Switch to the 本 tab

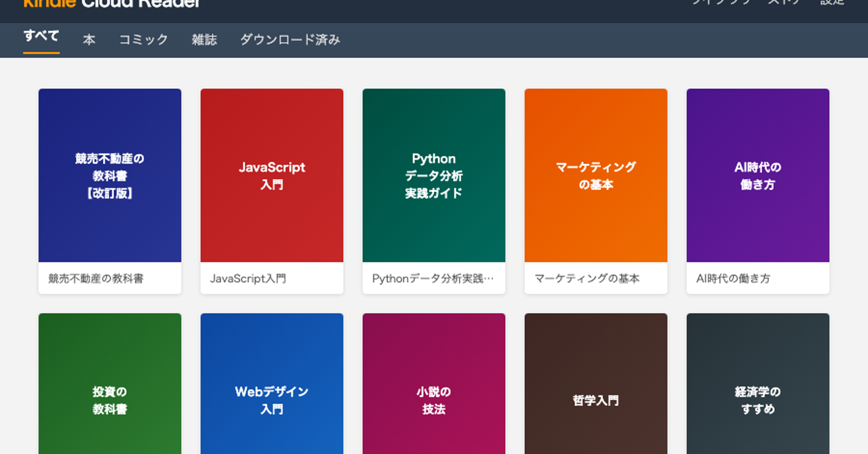pyautogui.click(x=89, y=40)
